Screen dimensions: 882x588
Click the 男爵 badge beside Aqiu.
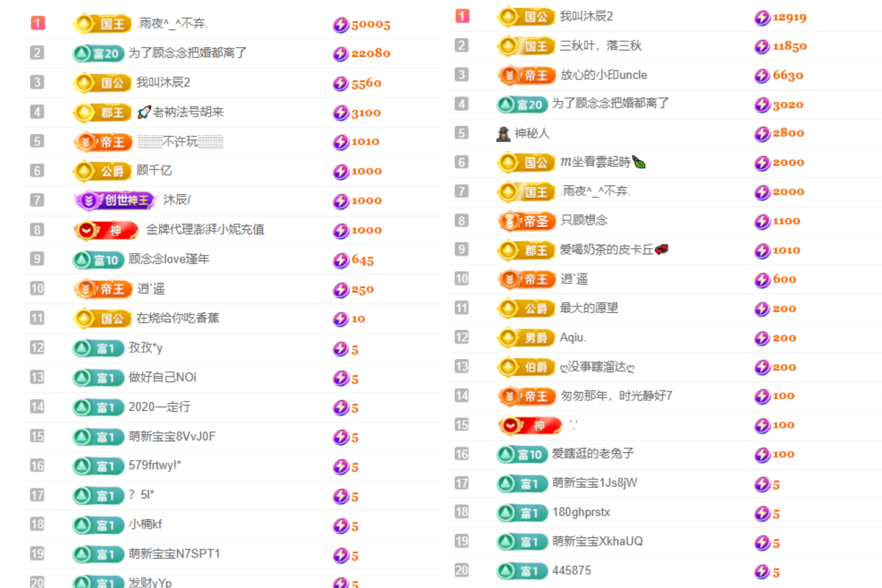click(526, 338)
